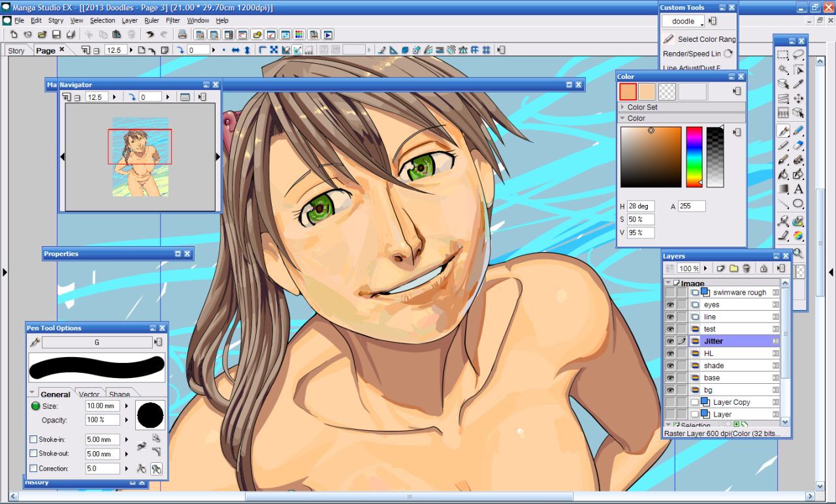Toggle visibility of the test layer
The height and width of the screenshot is (504, 836).
coord(669,329)
